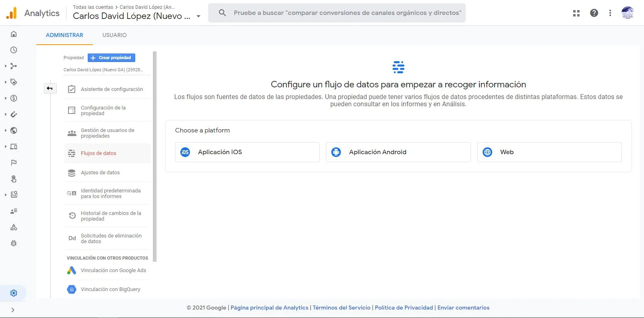Open the Google apps grid icon
The width and height of the screenshot is (644, 318).
pyautogui.click(x=576, y=13)
